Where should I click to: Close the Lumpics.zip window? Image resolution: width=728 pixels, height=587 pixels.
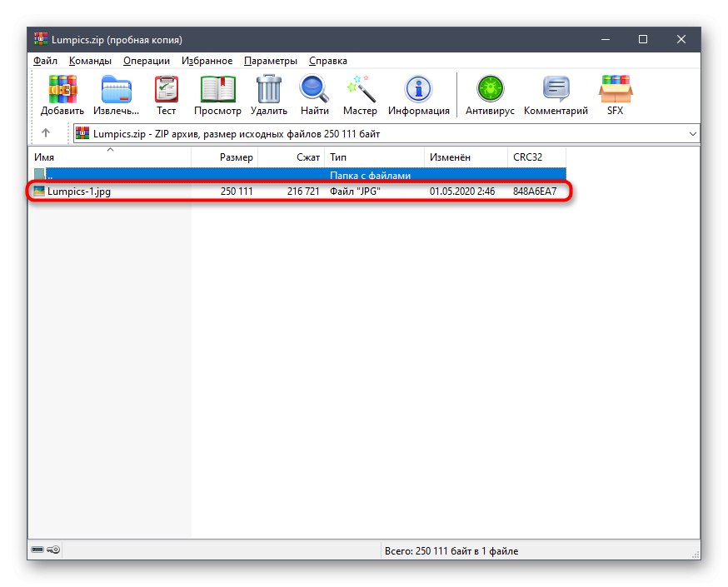pyautogui.click(x=681, y=39)
